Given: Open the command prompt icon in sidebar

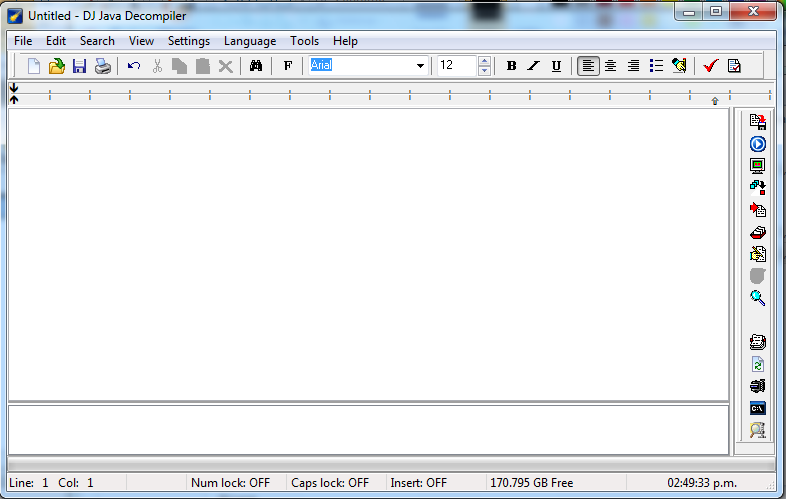Looking at the screenshot, I should (x=757, y=408).
